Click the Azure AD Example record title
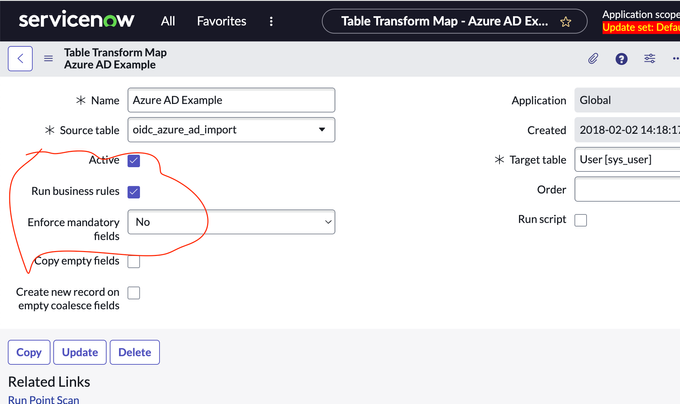680x404 pixels. coord(110,65)
